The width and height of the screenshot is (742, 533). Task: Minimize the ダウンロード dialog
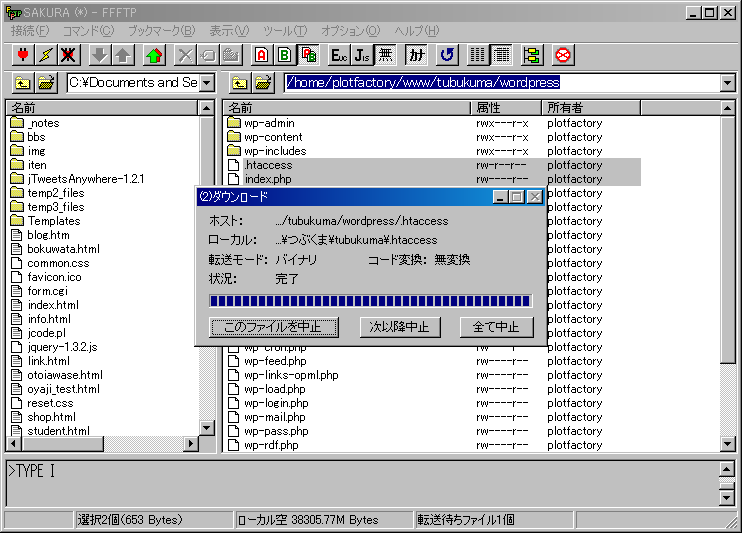500,196
